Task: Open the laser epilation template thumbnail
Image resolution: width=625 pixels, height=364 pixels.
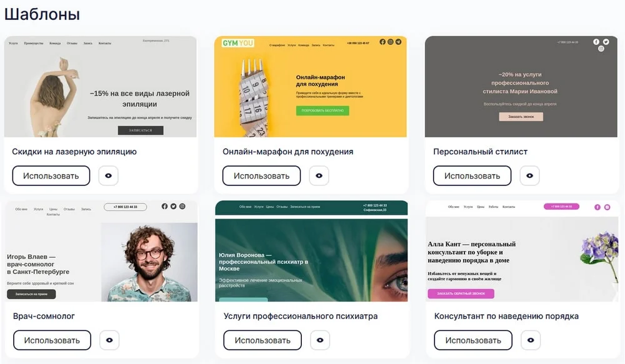Action: point(101,87)
